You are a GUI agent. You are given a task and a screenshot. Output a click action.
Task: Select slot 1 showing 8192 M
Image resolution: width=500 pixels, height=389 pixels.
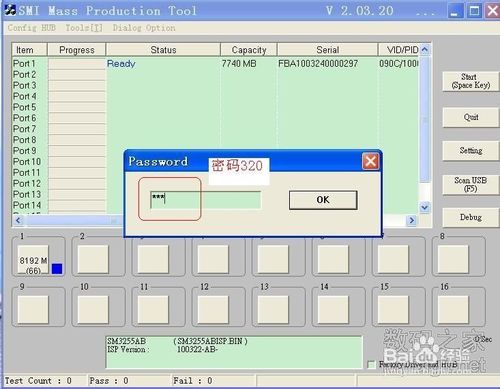tap(33, 260)
